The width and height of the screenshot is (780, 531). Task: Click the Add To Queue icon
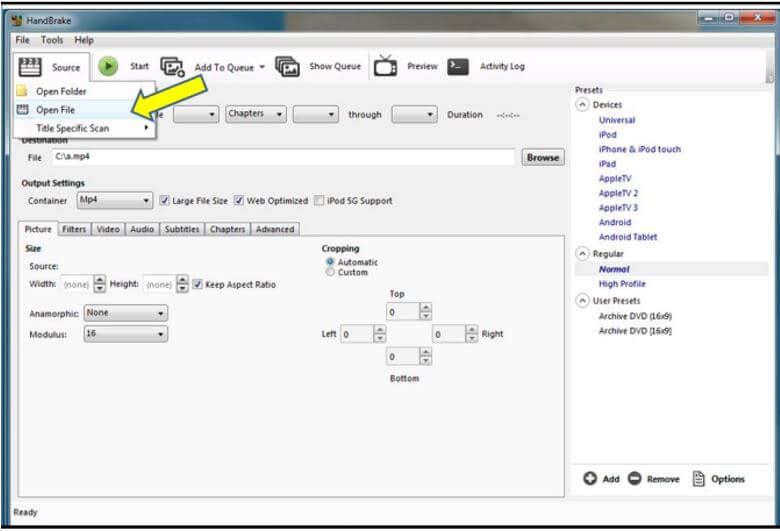tap(172, 67)
